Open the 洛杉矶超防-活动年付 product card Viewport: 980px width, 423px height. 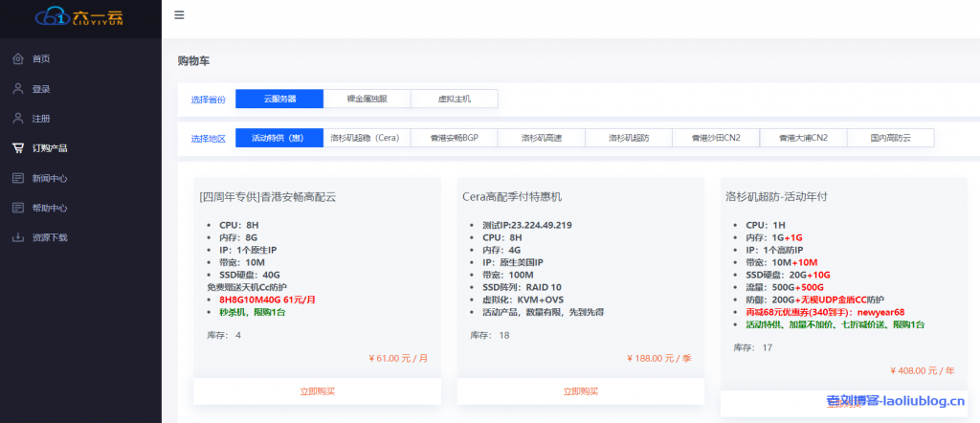click(775, 196)
